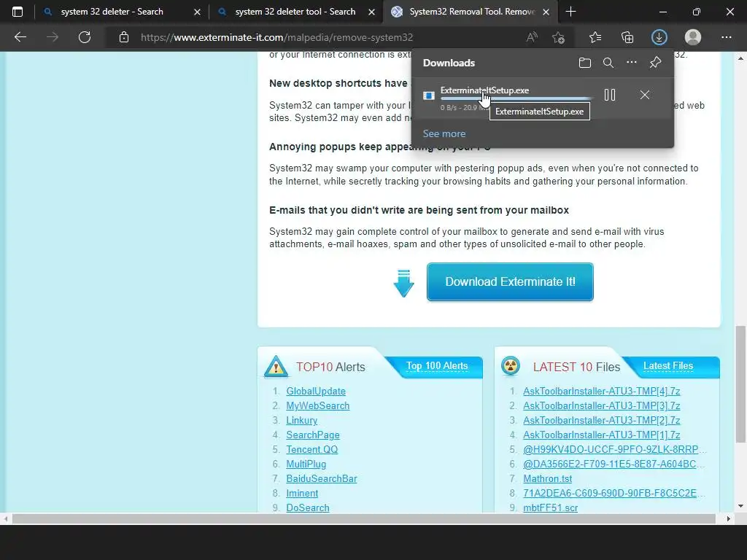Open AskToolbarInstaller-ATU3-TMP[1].7z file link
Image resolution: width=747 pixels, height=560 pixels.
tap(602, 435)
